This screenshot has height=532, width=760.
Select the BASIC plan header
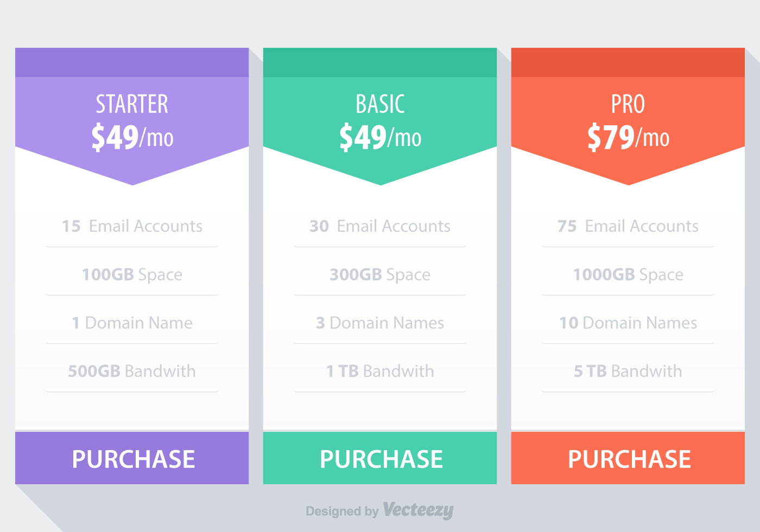coord(380,104)
